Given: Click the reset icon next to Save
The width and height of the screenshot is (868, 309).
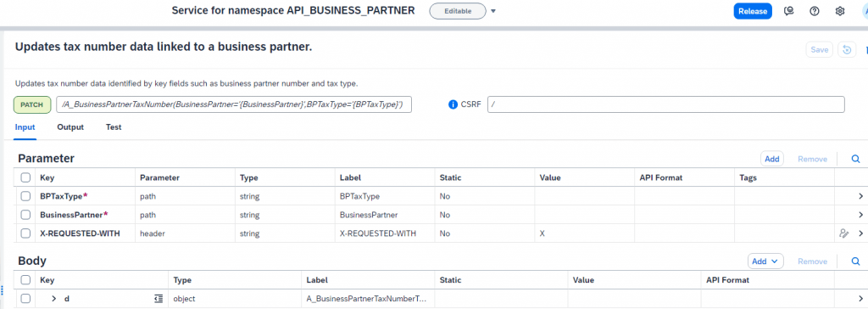Looking at the screenshot, I should (847, 50).
